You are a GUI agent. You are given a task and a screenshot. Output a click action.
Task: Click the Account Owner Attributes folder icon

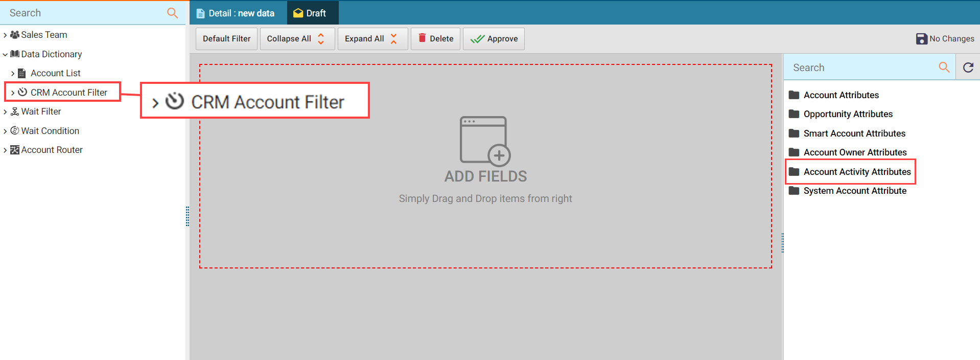coord(794,152)
